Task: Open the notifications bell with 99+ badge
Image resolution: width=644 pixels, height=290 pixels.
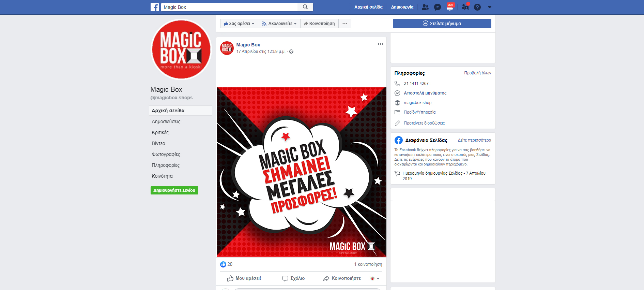Action: [x=450, y=7]
